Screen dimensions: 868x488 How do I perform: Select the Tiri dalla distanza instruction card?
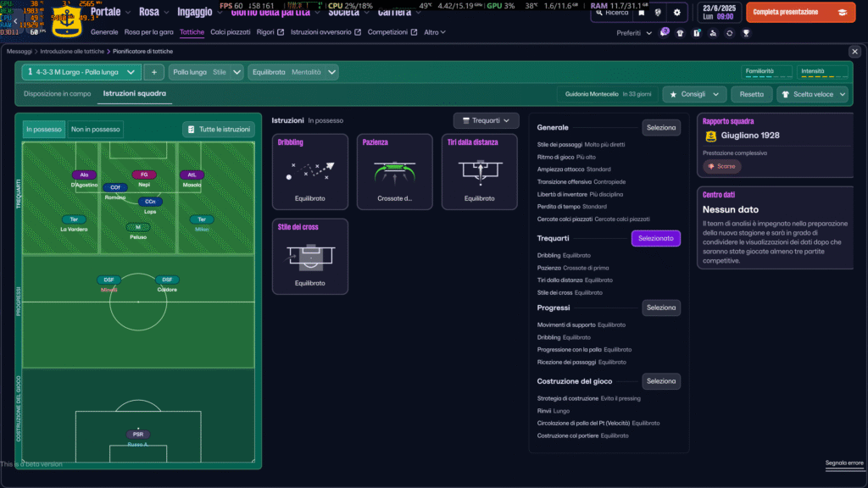click(479, 171)
